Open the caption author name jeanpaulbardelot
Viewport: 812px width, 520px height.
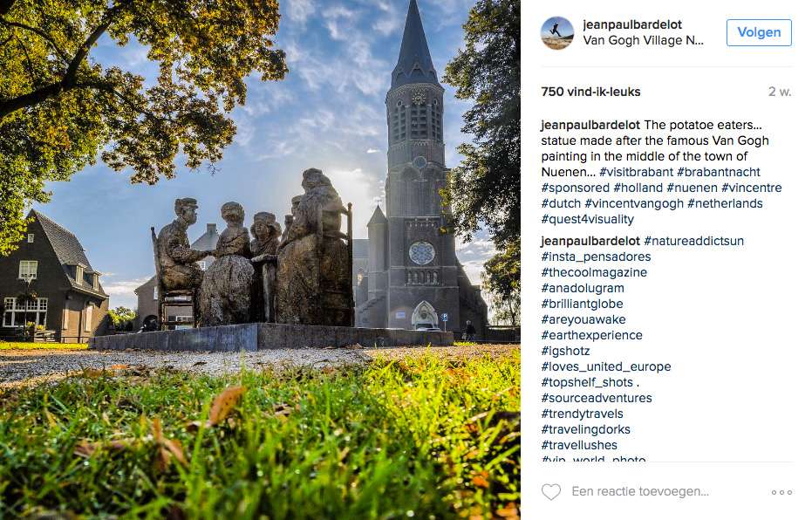click(590, 125)
